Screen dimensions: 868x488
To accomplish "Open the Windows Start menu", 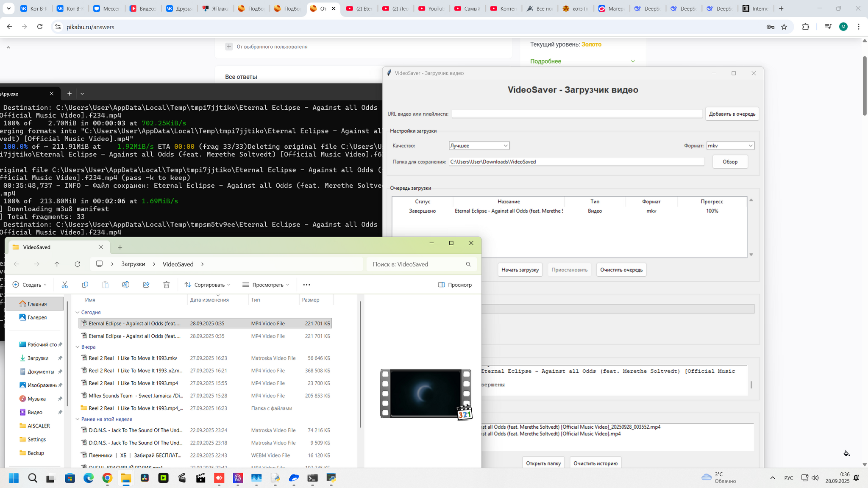I will [x=14, y=478].
